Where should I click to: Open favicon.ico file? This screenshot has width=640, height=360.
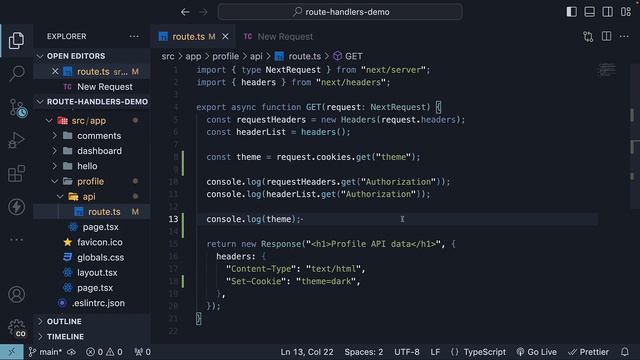point(100,242)
